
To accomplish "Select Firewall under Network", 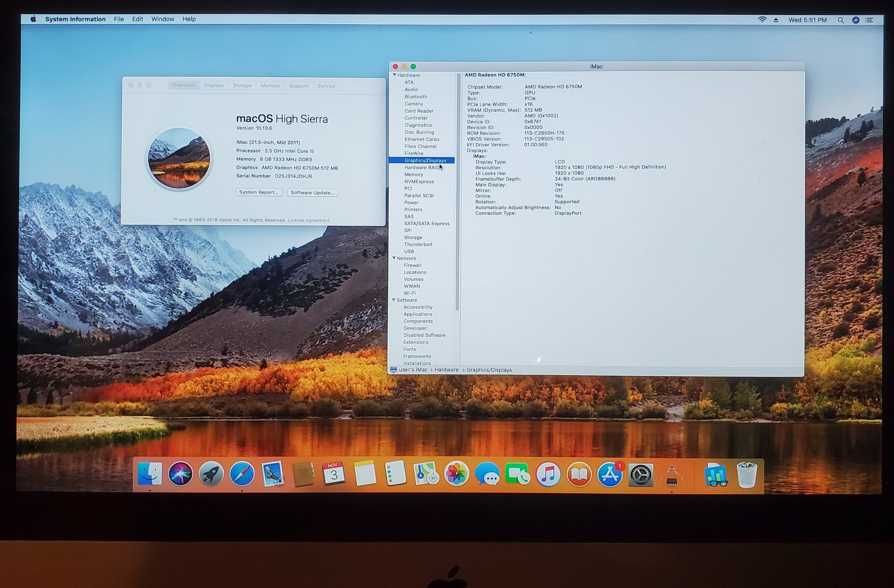I will click(x=413, y=266).
